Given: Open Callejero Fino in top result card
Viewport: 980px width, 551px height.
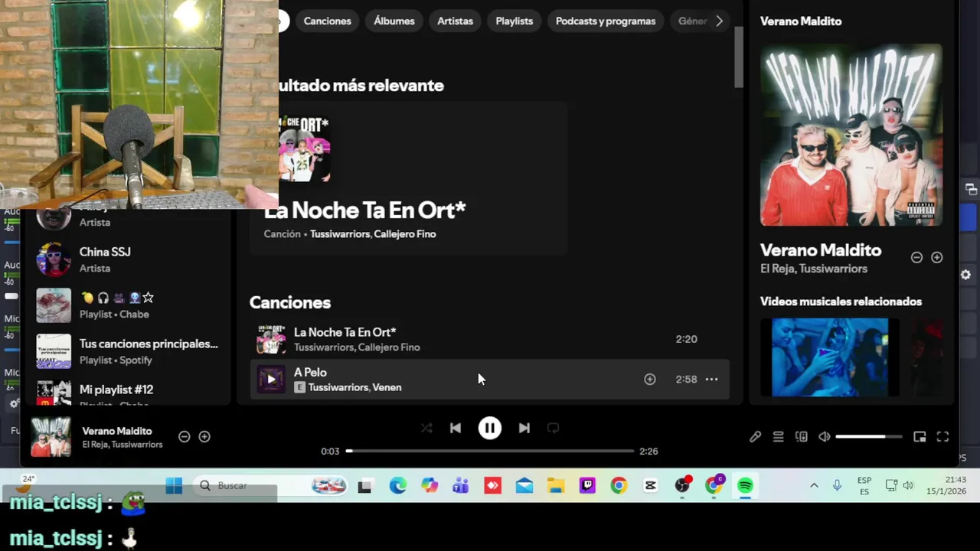Looking at the screenshot, I should (404, 233).
